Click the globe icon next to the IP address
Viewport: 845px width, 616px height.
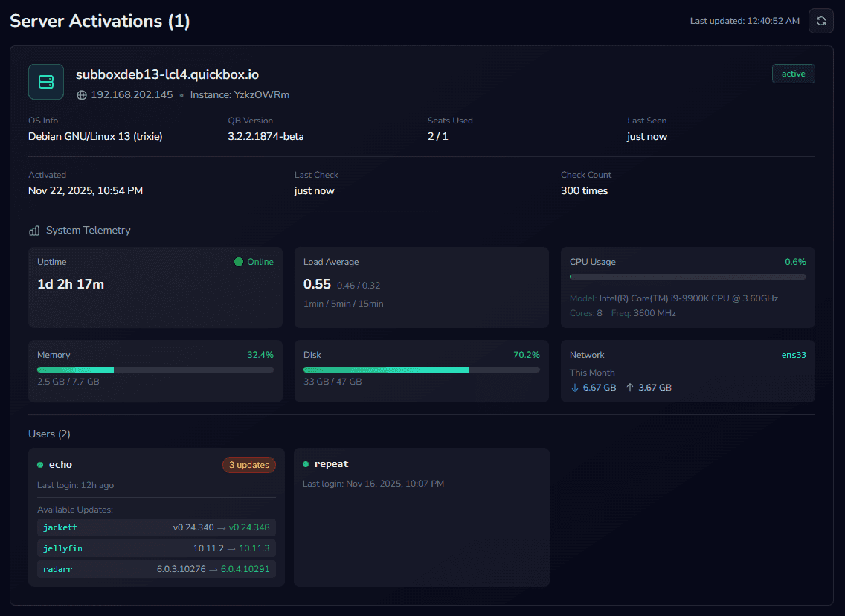[80, 95]
